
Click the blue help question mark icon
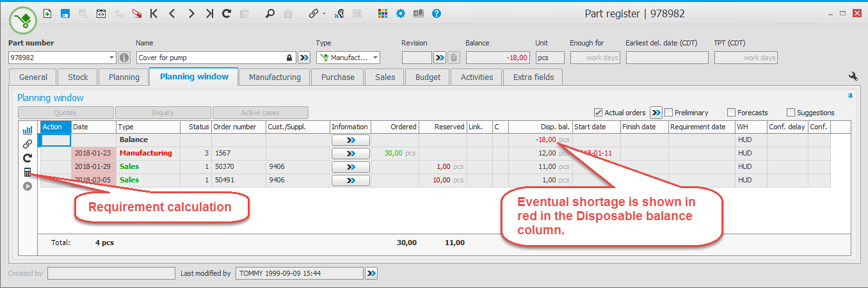pyautogui.click(x=437, y=13)
